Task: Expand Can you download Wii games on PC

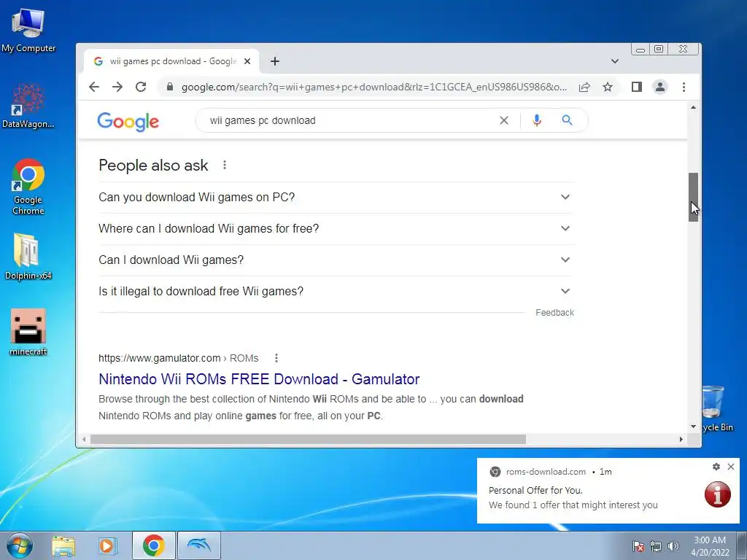Action: coord(336,197)
